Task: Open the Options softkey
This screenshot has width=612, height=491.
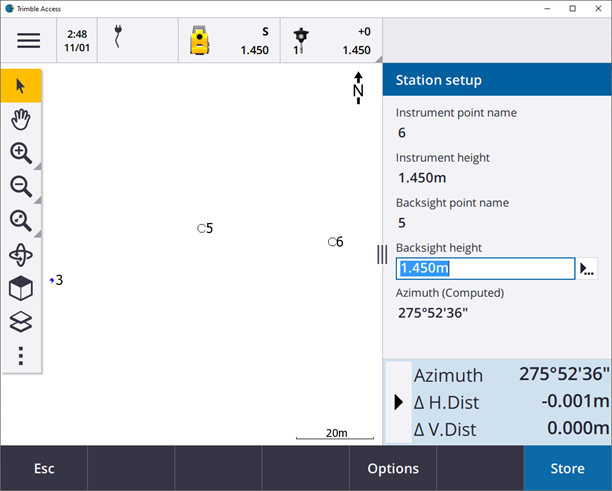Action: [x=393, y=468]
